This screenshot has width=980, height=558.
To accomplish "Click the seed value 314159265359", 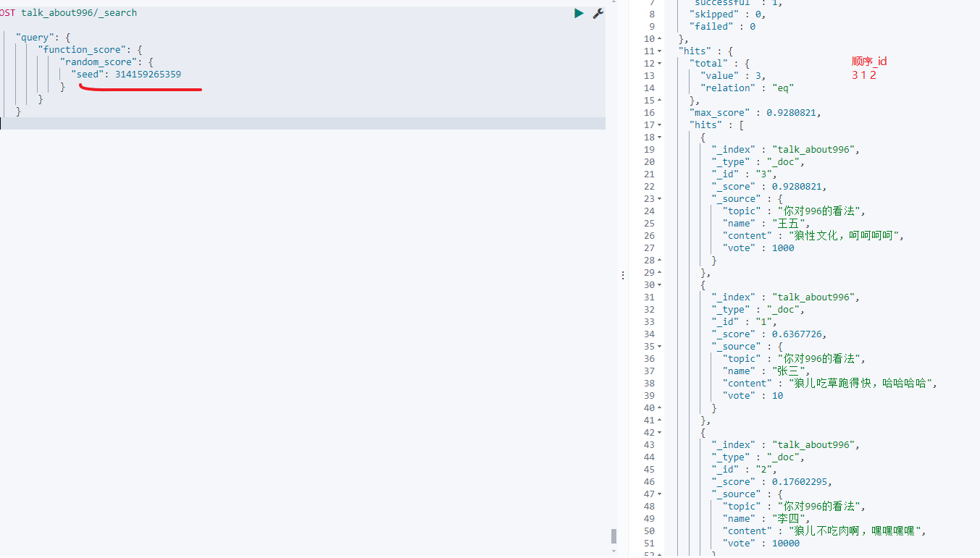I will point(148,75).
